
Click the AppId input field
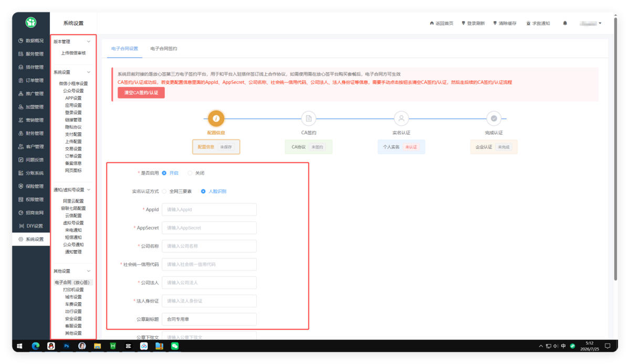click(x=209, y=210)
